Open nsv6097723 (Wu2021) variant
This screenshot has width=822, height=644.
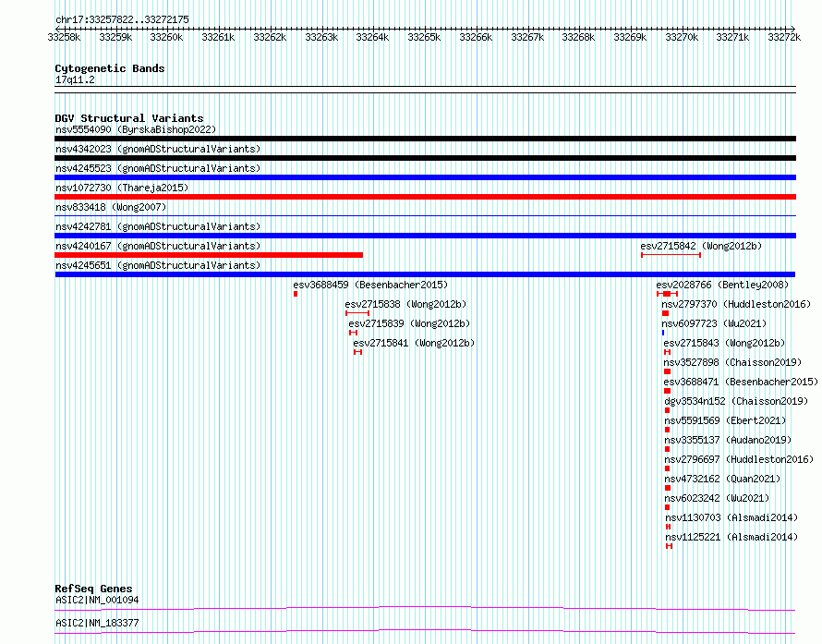pyautogui.click(x=714, y=323)
